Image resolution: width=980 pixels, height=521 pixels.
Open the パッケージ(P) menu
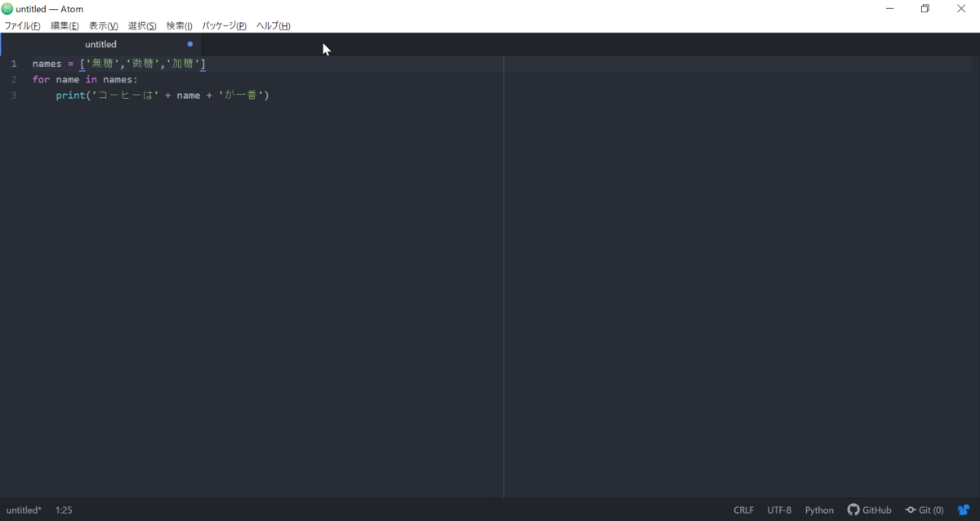pos(224,26)
